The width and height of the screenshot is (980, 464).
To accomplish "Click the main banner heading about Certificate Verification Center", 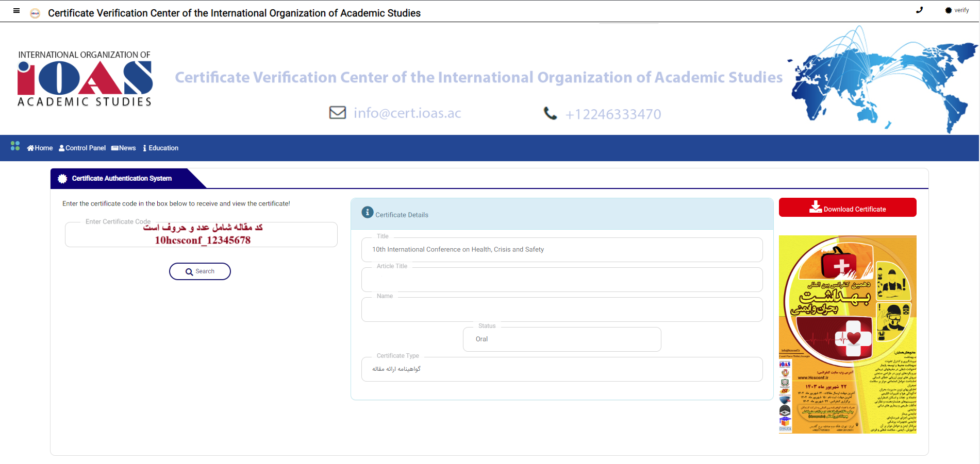I will (479, 77).
